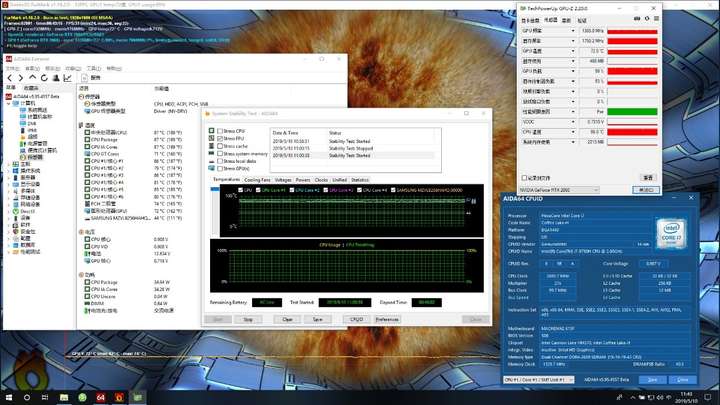
Task: Switch to Clocks tab
Action: pyautogui.click(x=321, y=180)
